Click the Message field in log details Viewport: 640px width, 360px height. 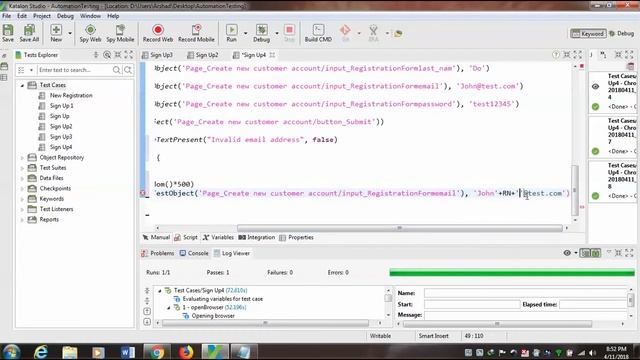point(526,315)
